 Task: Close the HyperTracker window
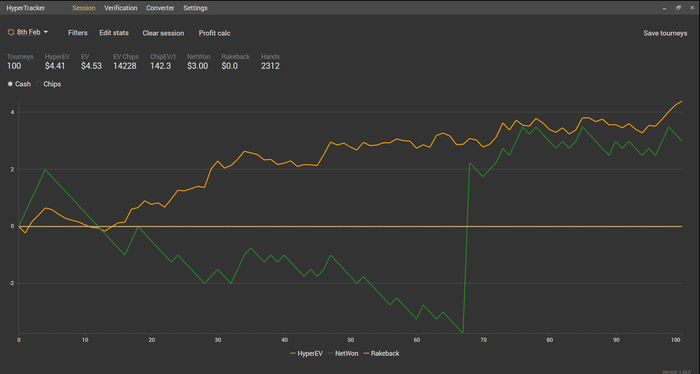coord(692,8)
